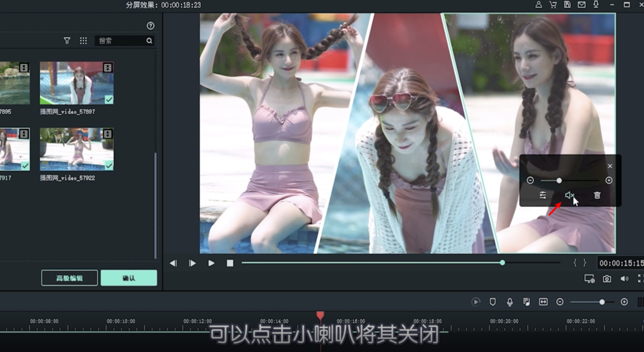Open the shopping cart icon
Viewport: 644px width, 352px height.
(x=553, y=5)
